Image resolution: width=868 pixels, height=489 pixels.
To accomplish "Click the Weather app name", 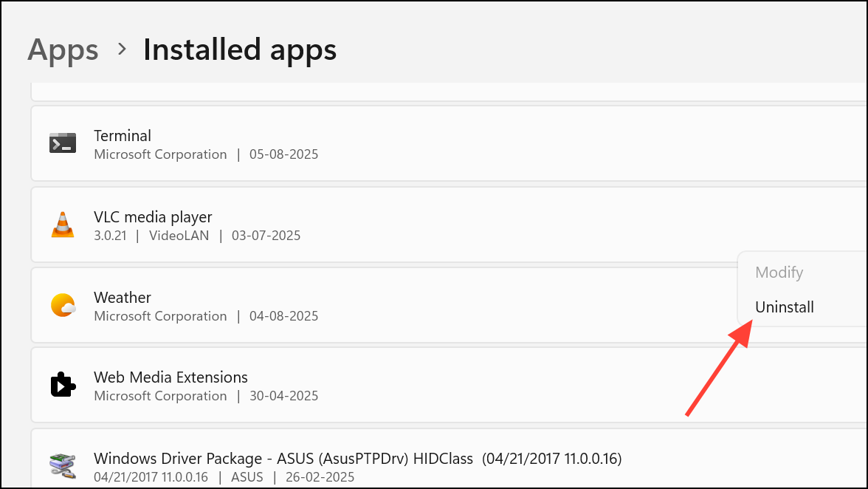I will point(123,298).
